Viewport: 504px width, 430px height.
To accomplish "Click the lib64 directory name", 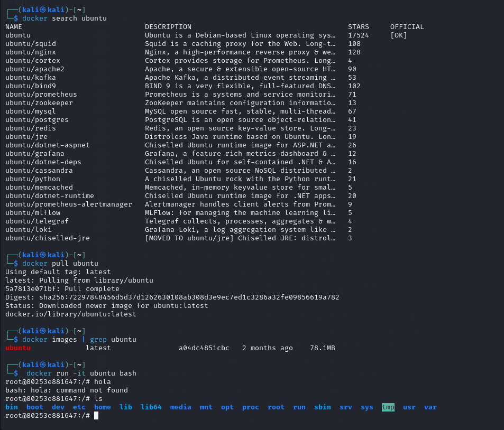I will pos(151,407).
